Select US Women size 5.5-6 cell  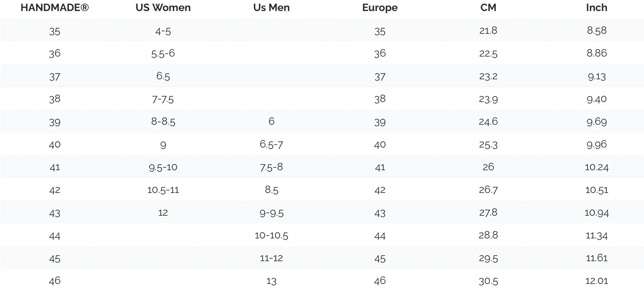tap(163, 53)
